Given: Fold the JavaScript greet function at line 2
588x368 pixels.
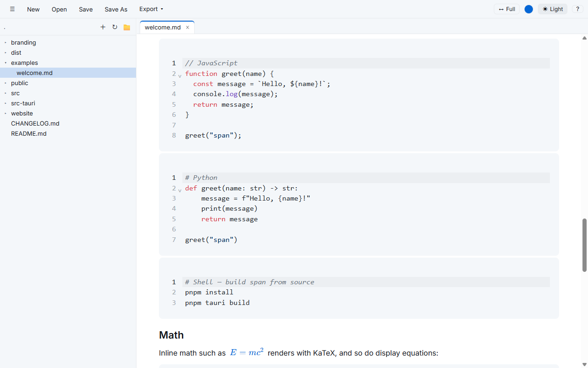Looking at the screenshot, I should click(x=180, y=75).
